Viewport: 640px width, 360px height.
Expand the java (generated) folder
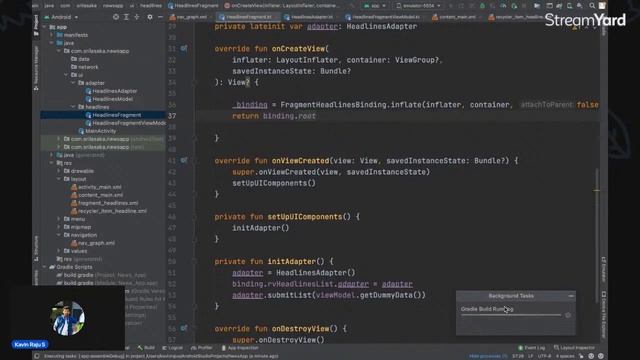click(x=52, y=155)
